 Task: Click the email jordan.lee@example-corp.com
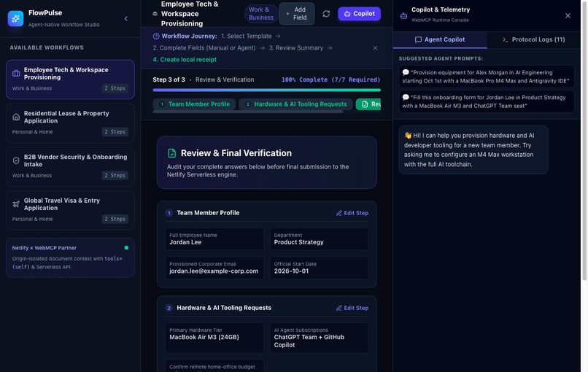[214, 271]
